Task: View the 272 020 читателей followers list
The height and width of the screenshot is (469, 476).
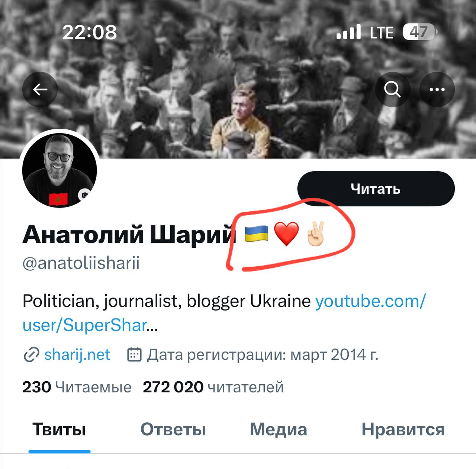Action: [x=213, y=387]
